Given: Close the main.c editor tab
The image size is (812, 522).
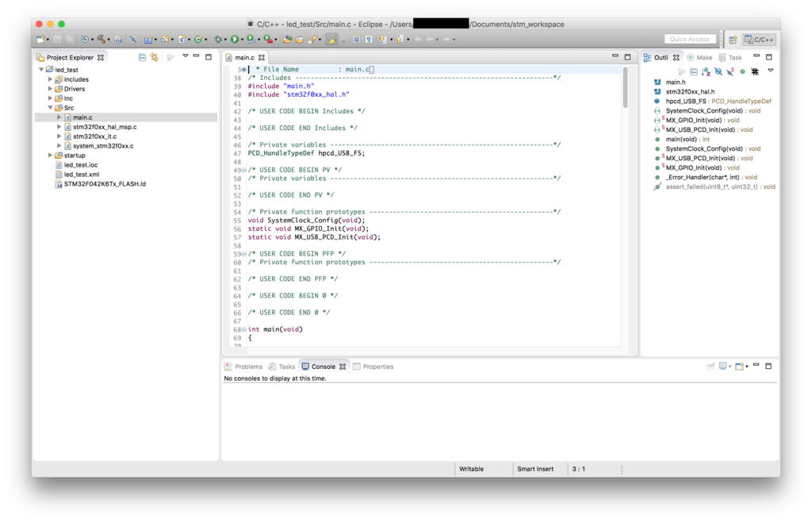Looking at the screenshot, I should click(x=262, y=57).
